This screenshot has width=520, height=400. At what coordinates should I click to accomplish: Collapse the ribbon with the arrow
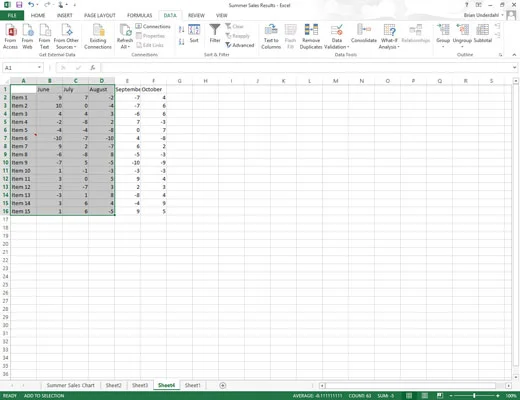(x=514, y=55)
